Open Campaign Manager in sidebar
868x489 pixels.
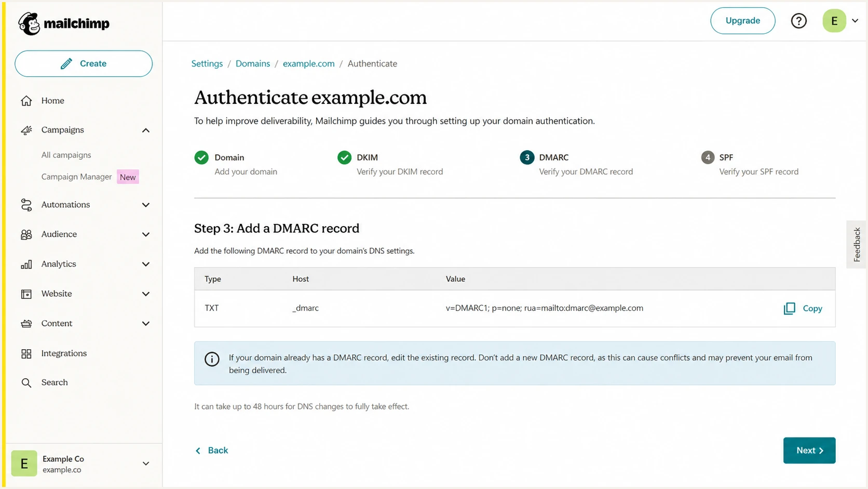click(76, 177)
